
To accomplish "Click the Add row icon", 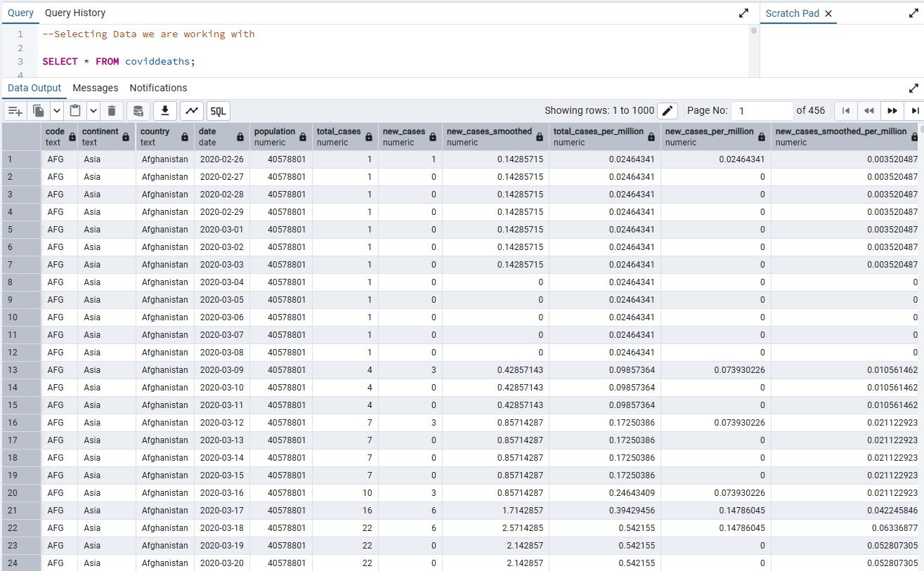I will [x=15, y=111].
